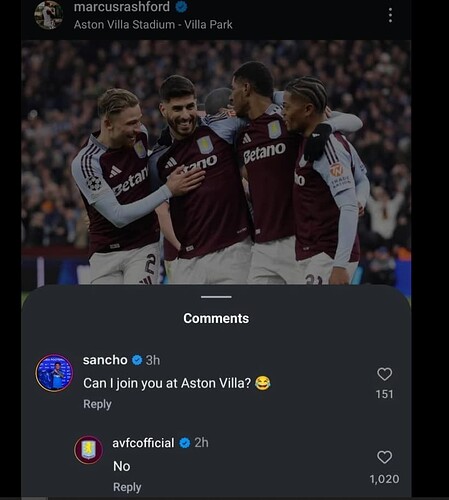Grab the comments sheet drag handle
449x500 pixels.
click(216, 297)
